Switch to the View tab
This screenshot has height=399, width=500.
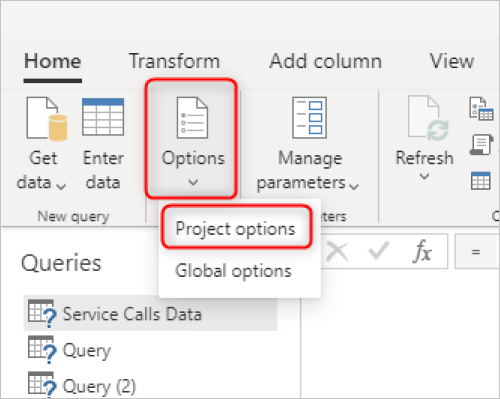coord(452,61)
